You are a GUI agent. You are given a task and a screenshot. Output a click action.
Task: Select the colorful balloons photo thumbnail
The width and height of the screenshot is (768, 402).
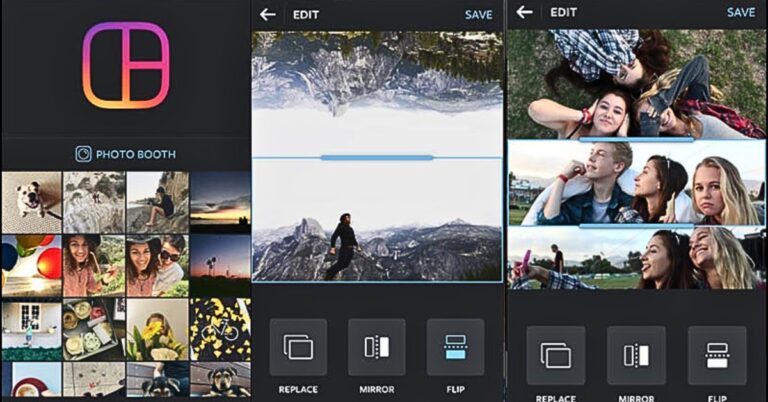pos(31,265)
